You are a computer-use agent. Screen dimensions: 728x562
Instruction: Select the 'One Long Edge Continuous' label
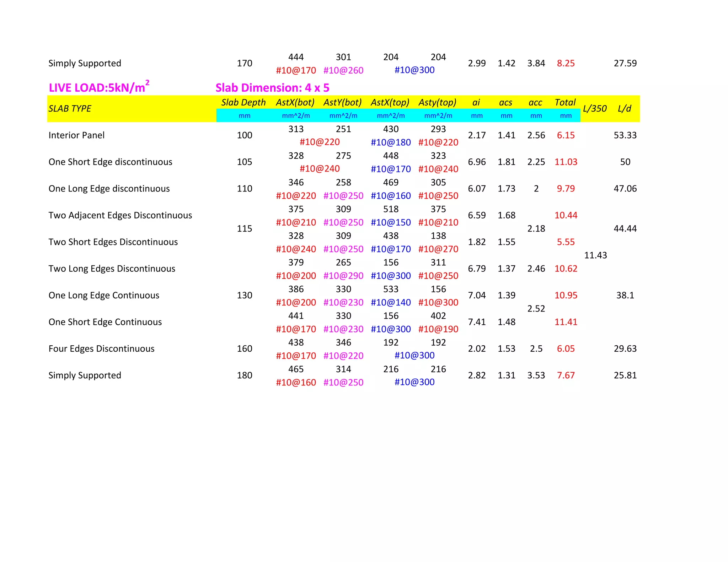coord(104,295)
